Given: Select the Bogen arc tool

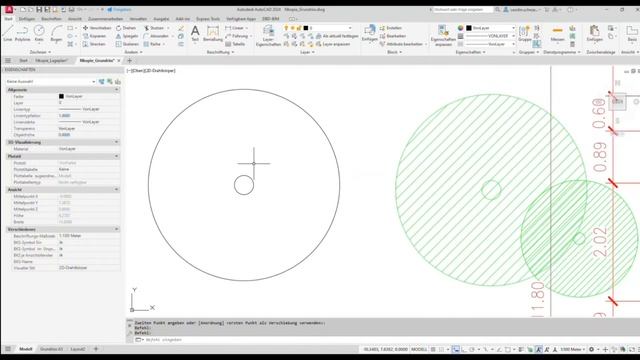Looking at the screenshot, I should point(56,33).
